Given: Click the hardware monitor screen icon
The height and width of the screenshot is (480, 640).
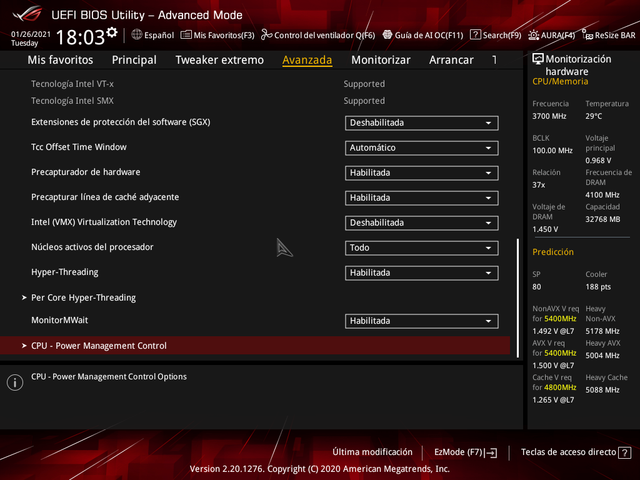Looking at the screenshot, I should (538, 59).
